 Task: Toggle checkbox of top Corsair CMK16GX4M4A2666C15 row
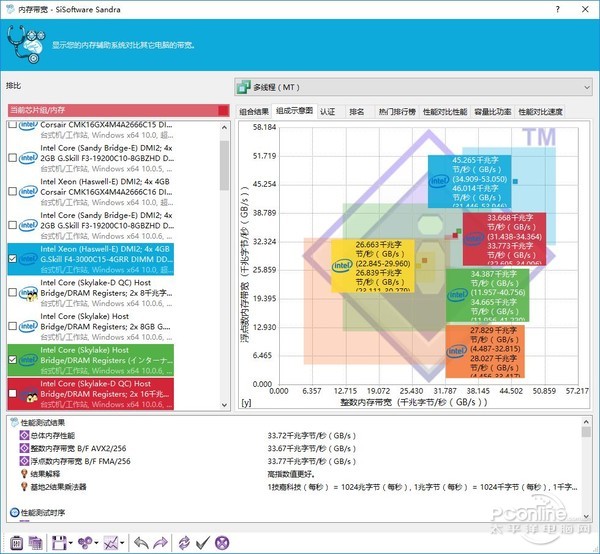(x=13, y=125)
